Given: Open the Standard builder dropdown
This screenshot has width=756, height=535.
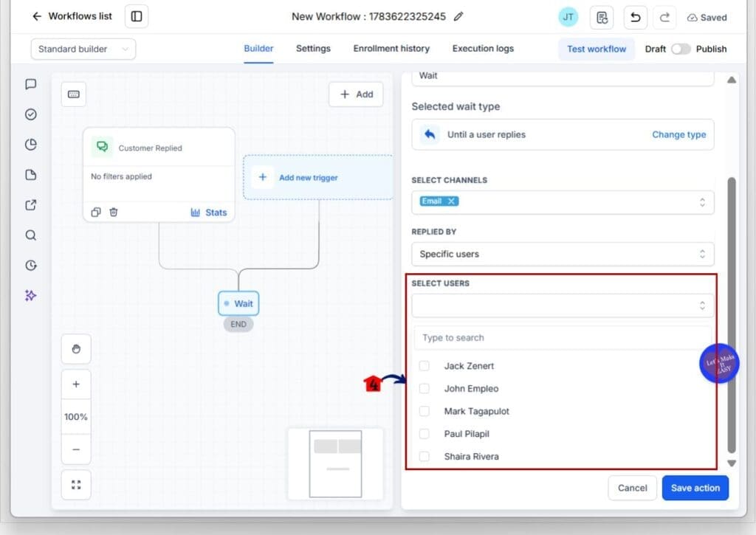Looking at the screenshot, I should (x=83, y=49).
